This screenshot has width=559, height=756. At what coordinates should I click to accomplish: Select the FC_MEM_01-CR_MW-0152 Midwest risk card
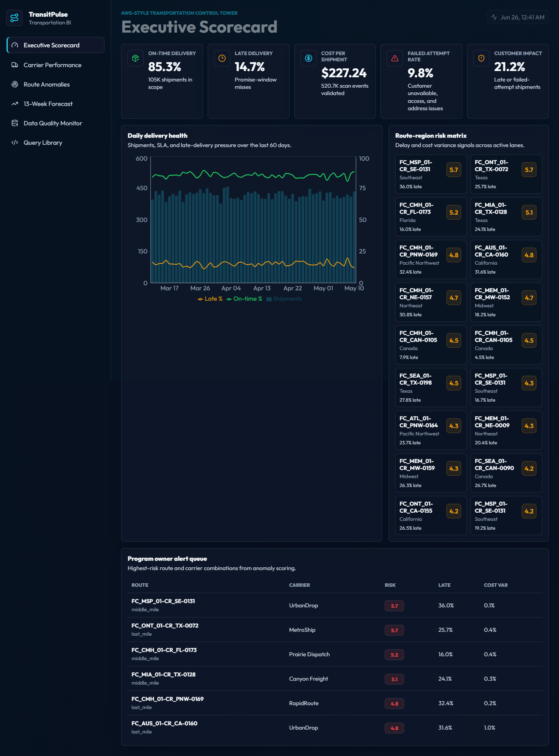pyautogui.click(x=506, y=302)
